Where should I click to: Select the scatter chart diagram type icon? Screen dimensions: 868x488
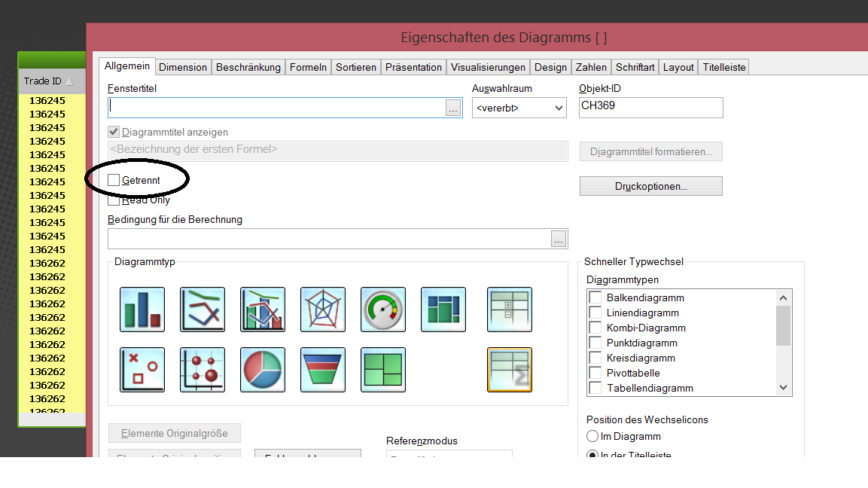pos(142,370)
